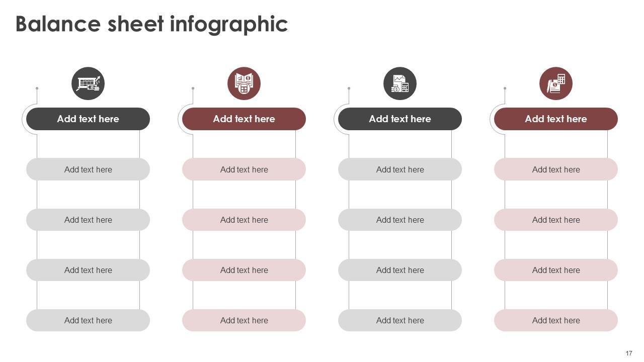644x362 pixels.
Task: Click bottom gray text pill in third column
Action: (400, 320)
